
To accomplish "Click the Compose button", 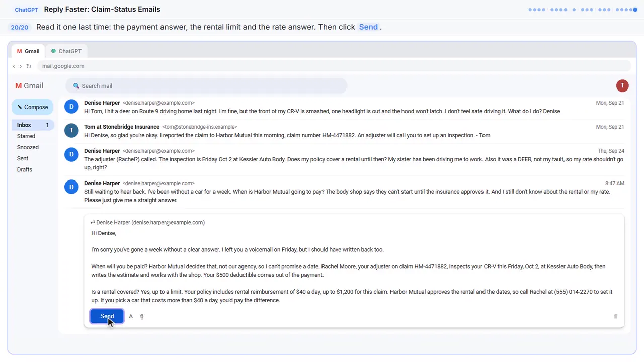I will [x=33, y=107].
